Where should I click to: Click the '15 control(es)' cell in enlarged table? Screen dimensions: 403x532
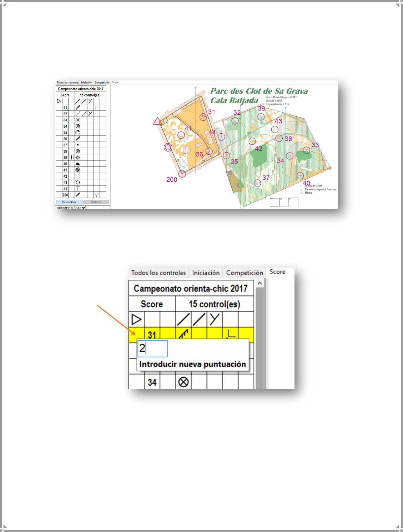tap(214, 304)
